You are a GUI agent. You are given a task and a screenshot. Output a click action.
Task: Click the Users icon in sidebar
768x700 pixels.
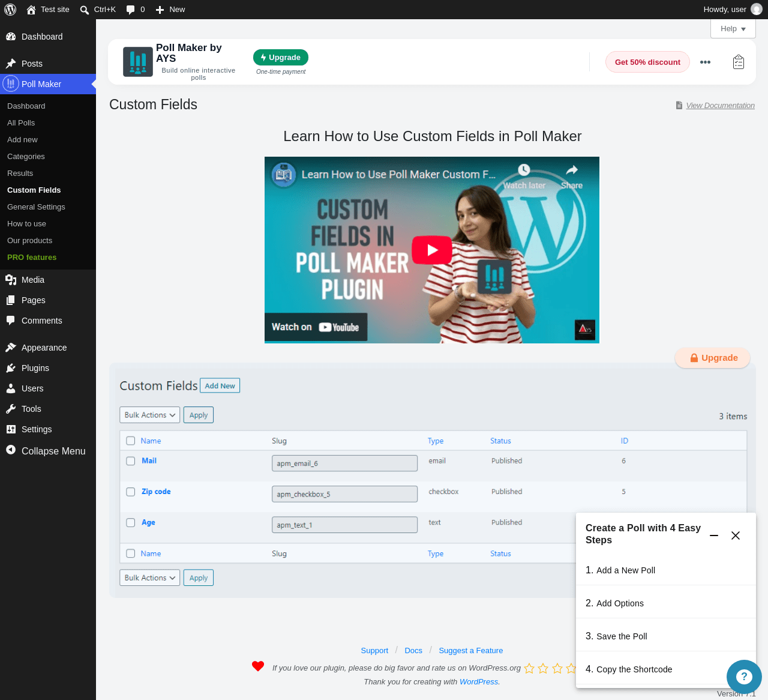[11, 388]
